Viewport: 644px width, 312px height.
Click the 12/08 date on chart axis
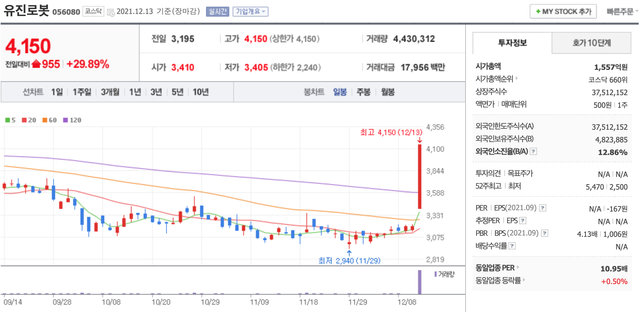click(x=407, y=302)
